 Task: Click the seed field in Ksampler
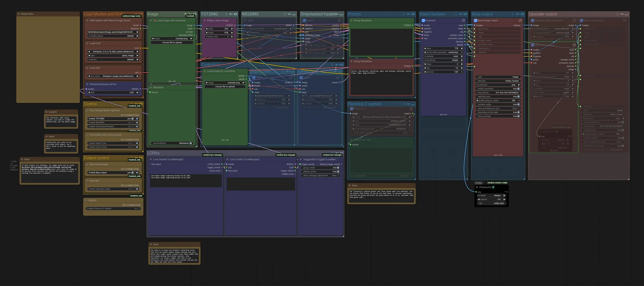pyautogui.click(x=443, y=48)
